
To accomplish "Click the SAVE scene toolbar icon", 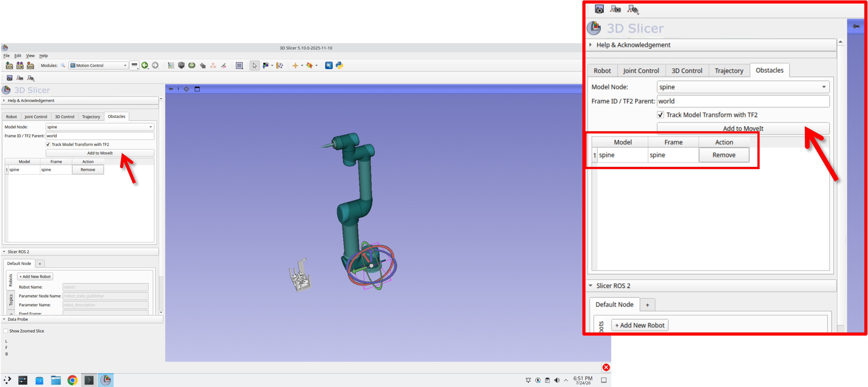I will tap(30, 65).
